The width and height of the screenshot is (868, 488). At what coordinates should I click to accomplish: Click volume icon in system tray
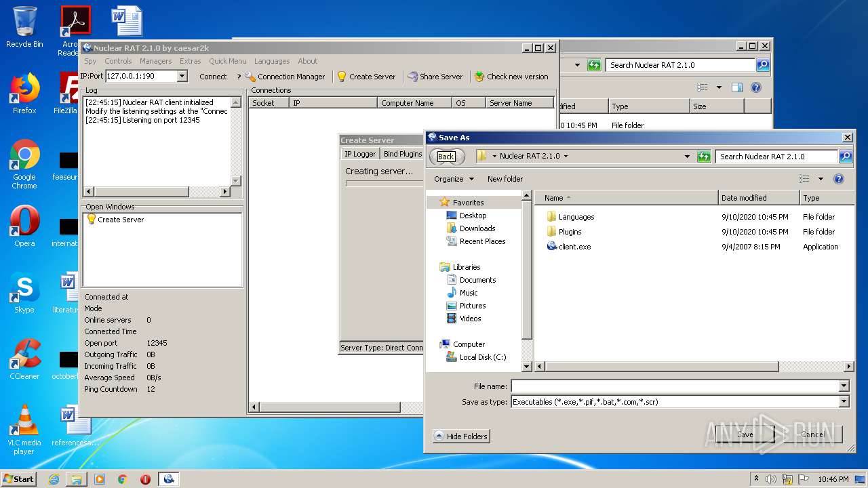pyautogui.click(x=771, y=479)
